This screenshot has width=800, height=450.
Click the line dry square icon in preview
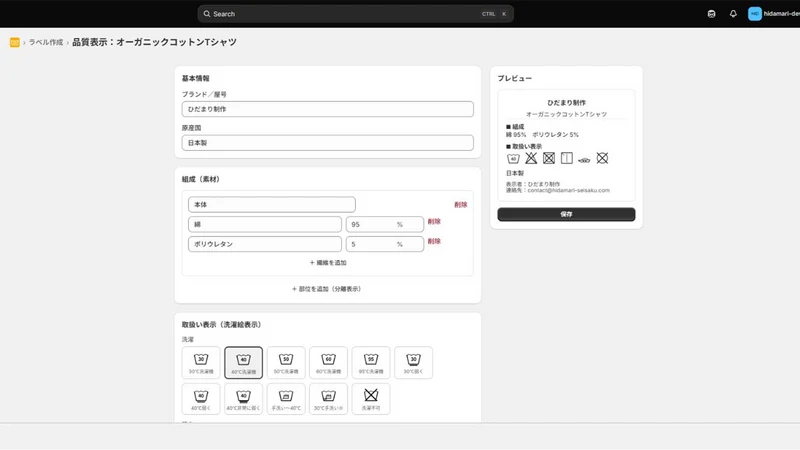pos(567,158)
